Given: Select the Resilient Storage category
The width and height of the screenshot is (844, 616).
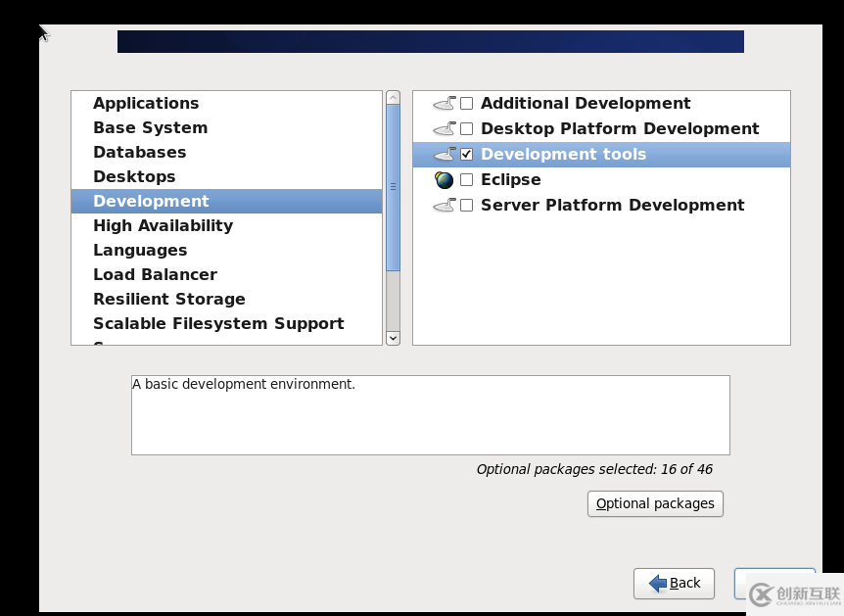Looking at the screenshot, I should coord(226,299).
